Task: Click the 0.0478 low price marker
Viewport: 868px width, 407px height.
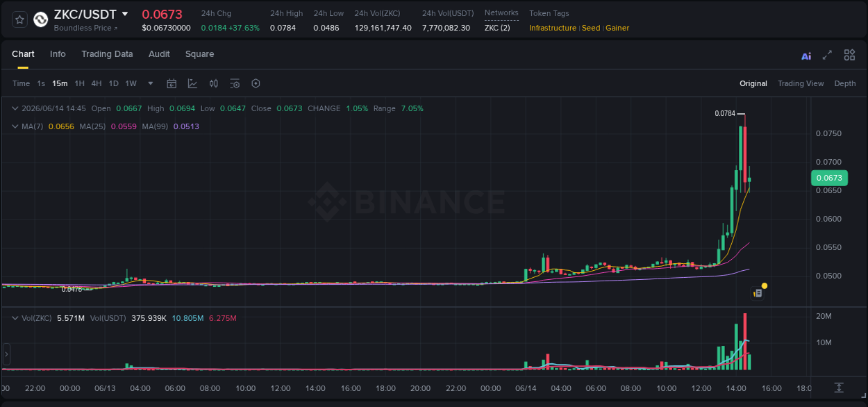Action: (x=72, y=289)
